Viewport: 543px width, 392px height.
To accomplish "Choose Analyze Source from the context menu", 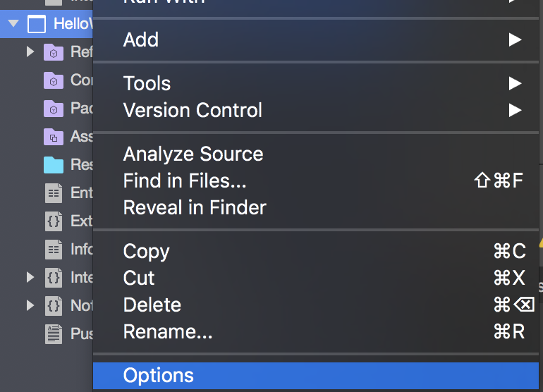I will 193,154.
